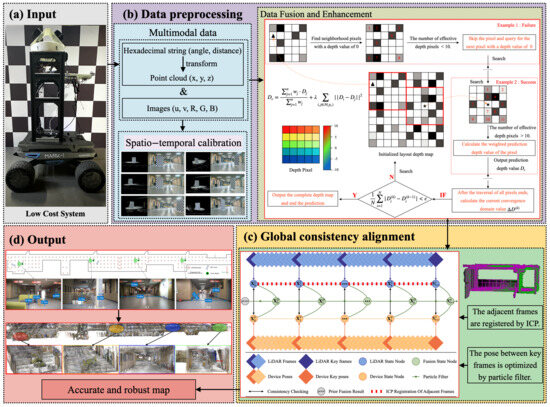Click the vertical depth color scale bar

pos(327,148)
